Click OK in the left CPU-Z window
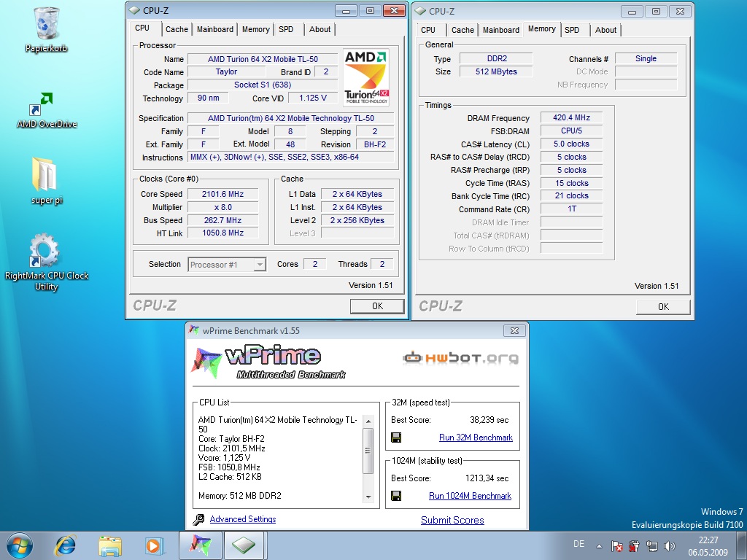 pos(377,306)
